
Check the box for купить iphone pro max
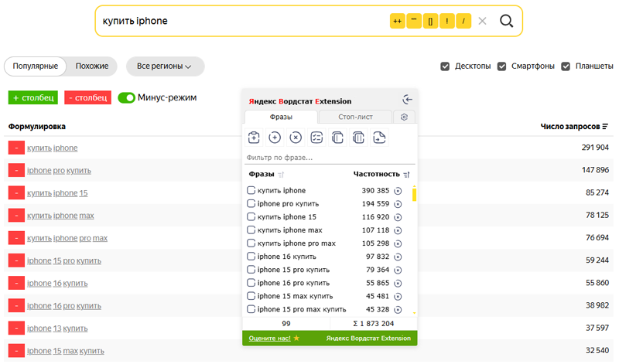[251, 243]
